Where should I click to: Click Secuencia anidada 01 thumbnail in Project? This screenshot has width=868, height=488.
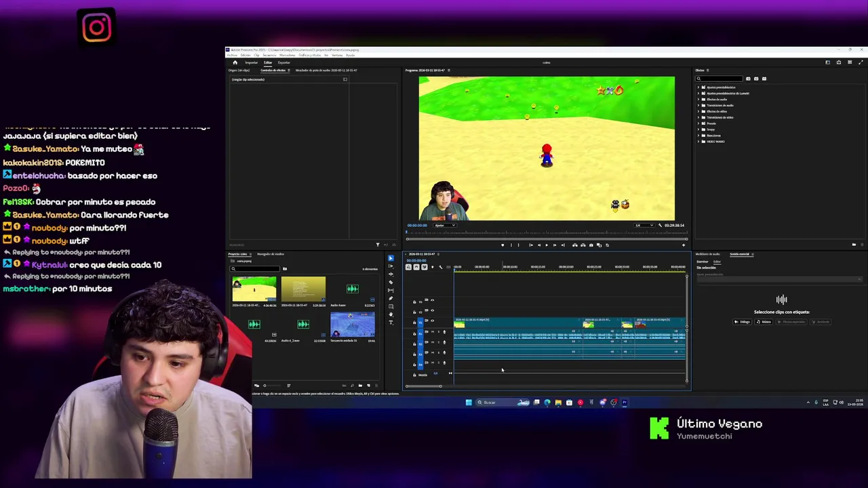[x=352, y=323]
